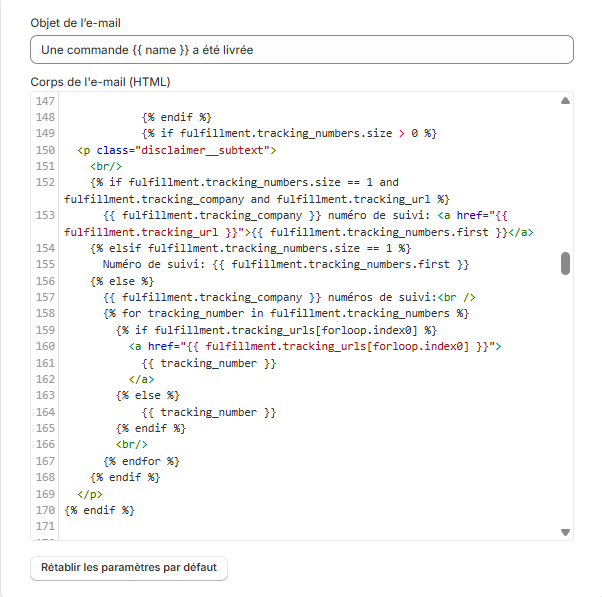
Task: Click '{{ tracking_number }}' on line 161
Action: tap(209, 363)
